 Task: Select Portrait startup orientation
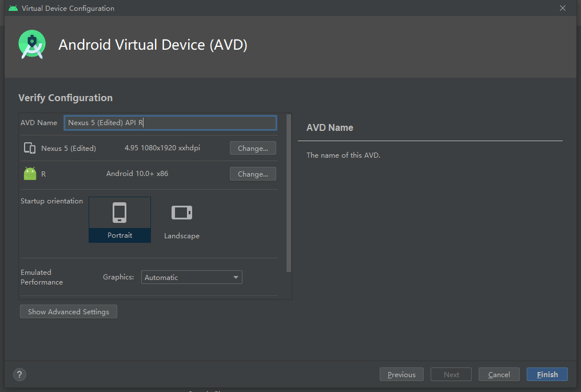(x=120, y=219)
